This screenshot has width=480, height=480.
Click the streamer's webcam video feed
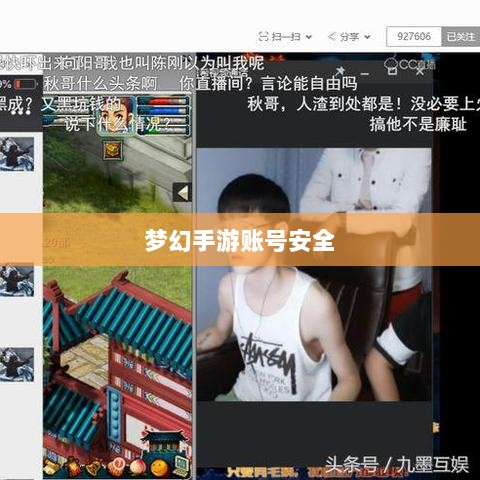coord(314,275)
